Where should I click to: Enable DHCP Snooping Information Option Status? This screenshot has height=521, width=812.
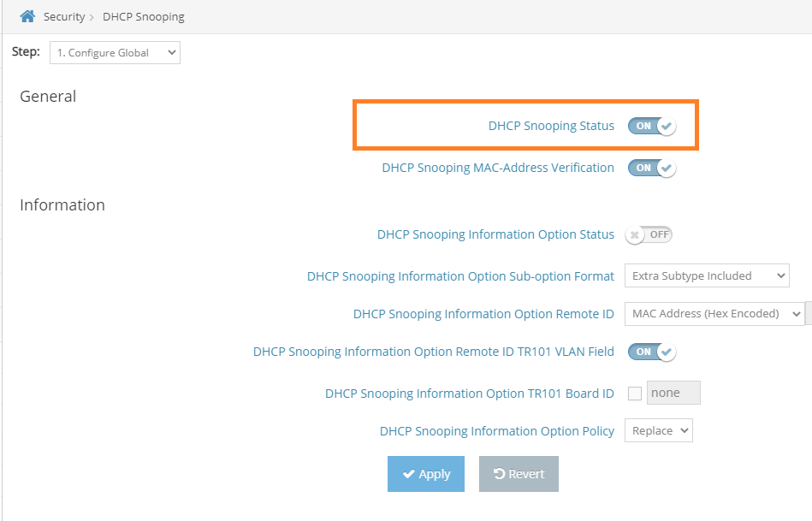click(649, 234)
